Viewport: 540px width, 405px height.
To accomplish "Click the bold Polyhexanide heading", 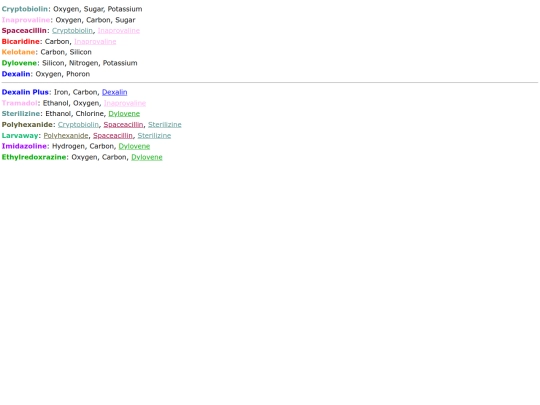I will (x=27, y=125).
